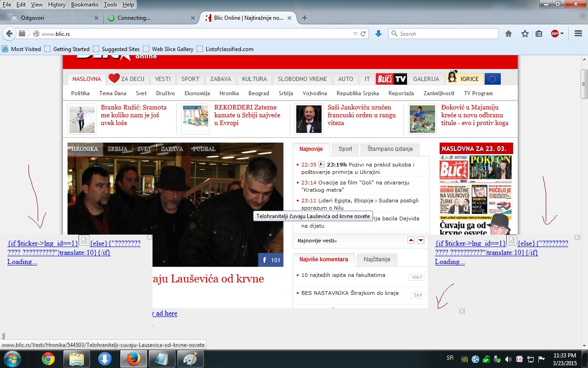Reload the current page

tap(363, 34)
